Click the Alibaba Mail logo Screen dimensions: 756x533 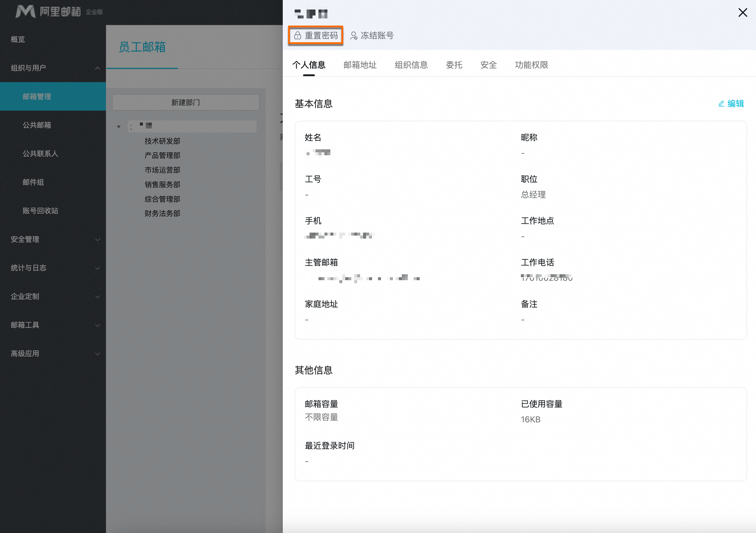pos(26,12)
